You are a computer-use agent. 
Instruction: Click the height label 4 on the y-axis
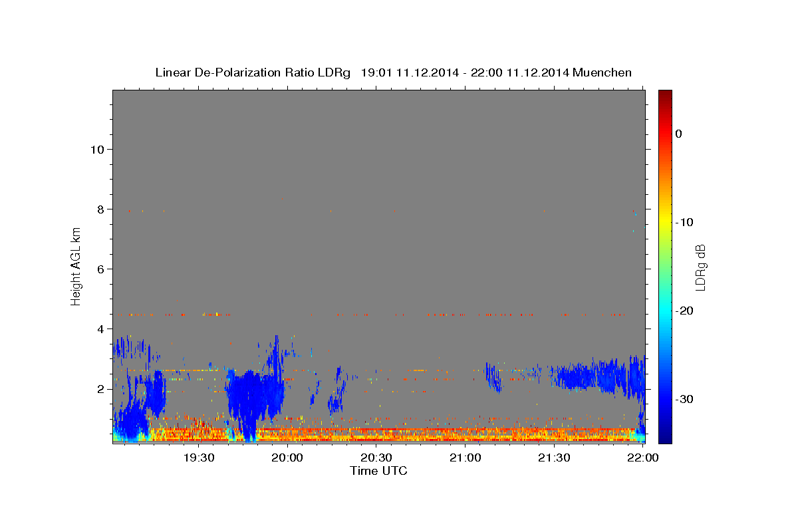100,329
